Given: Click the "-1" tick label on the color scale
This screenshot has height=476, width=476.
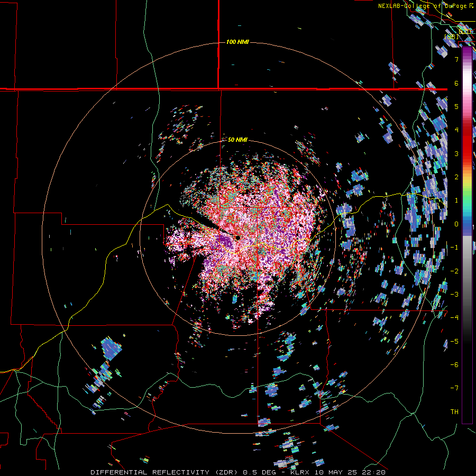Looking at the screenshot, I should [454, 248].
